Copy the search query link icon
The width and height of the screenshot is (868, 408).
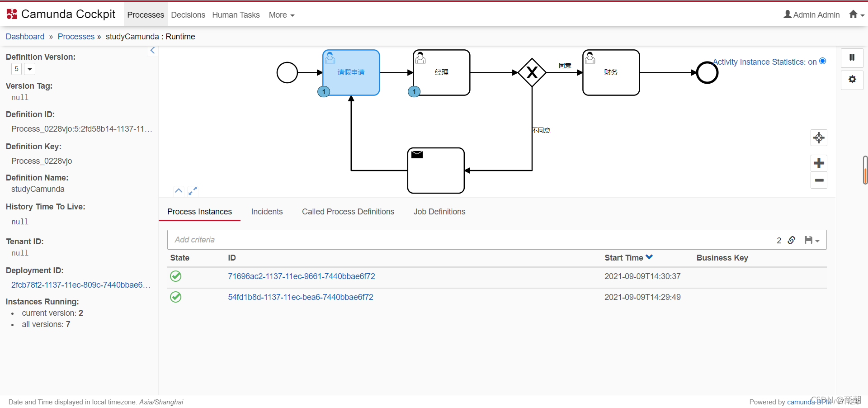pyautogui.click(x=792, y=240)
